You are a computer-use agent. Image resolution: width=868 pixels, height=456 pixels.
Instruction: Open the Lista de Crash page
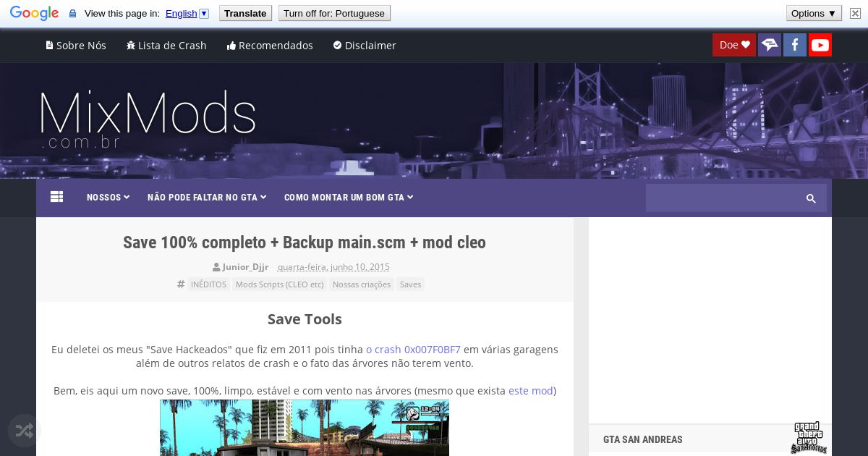(x=166, y=45)
